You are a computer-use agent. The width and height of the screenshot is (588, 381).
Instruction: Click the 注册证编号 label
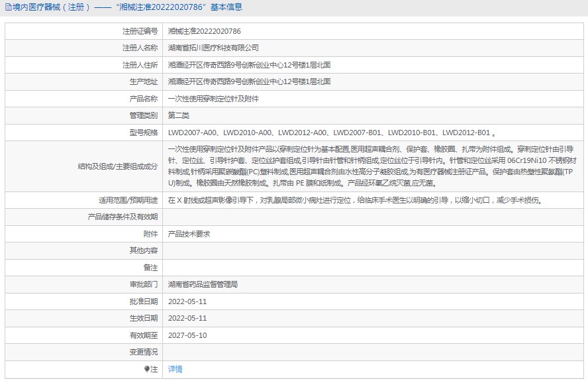coord(140,31)
